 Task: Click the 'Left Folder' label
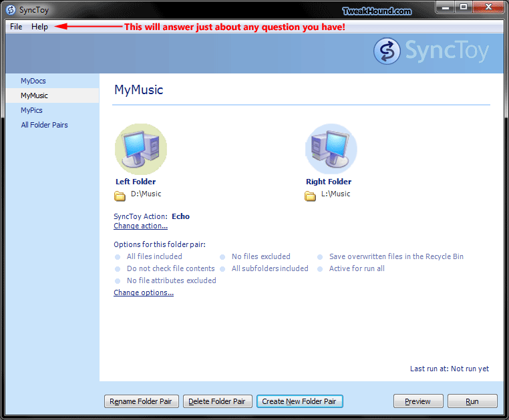(x=136, y=182)
